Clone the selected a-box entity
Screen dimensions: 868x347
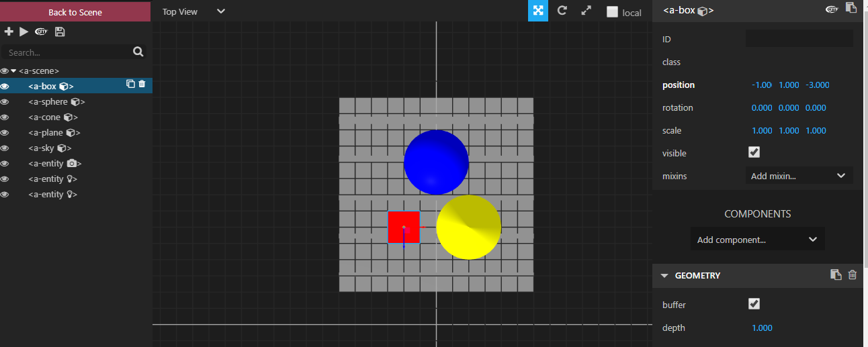coord(130,84)
